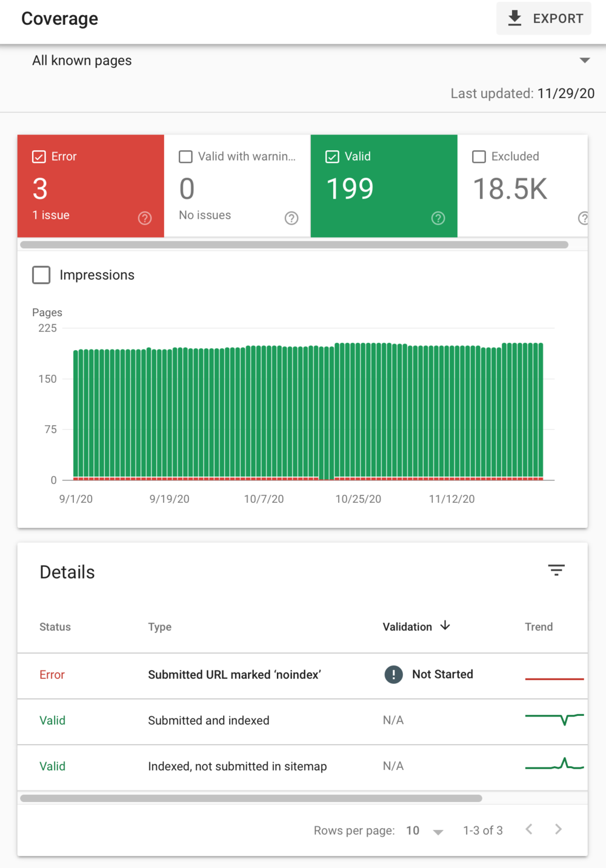Click the Last updated 11/29/20 text
Image resolution: width=606 pixels, height=868 pixels.
pyautogui.click(x=522, y=93)
